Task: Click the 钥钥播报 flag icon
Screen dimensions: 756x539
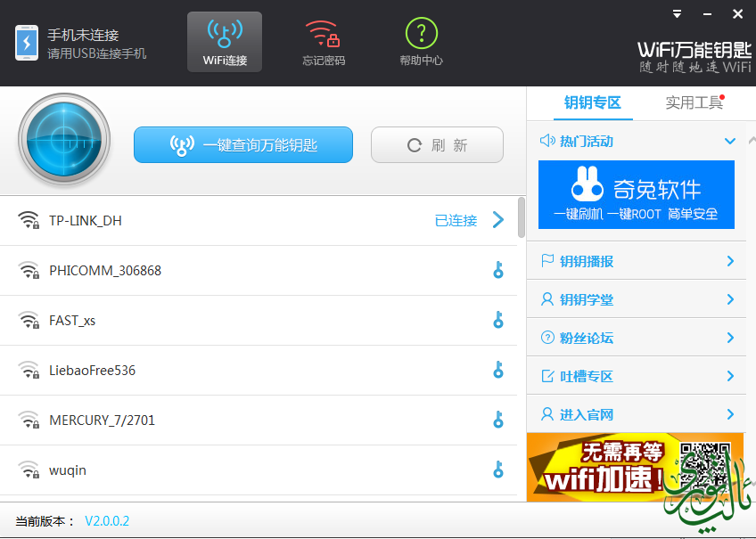Action: (547, 260)
